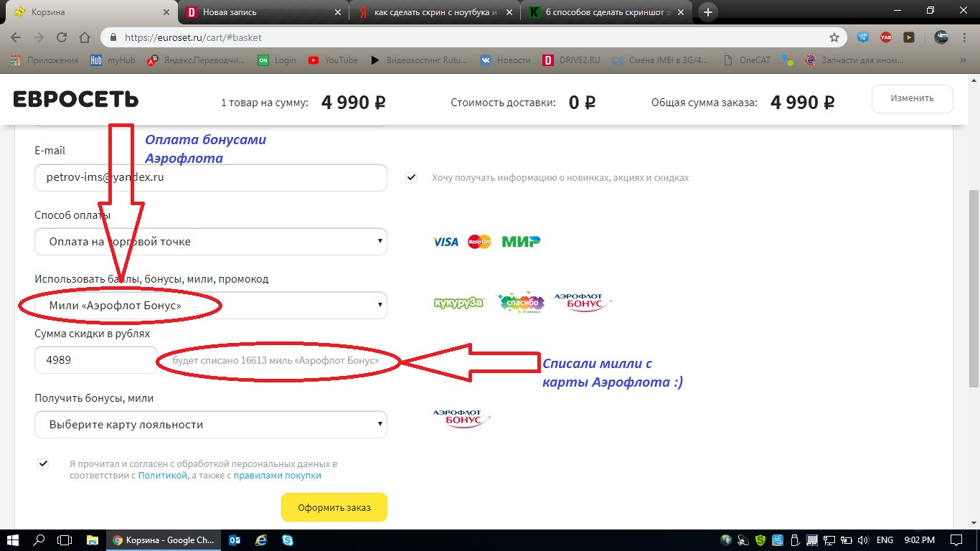Open the DRIVE2.RU bookmark
980x551 pixels.
[571, 60]
